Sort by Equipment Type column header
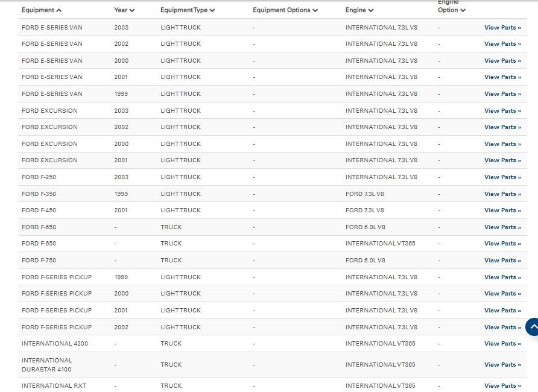Viewport: 538px width, 392px height. pyautogui.click(x=188, y=10)
